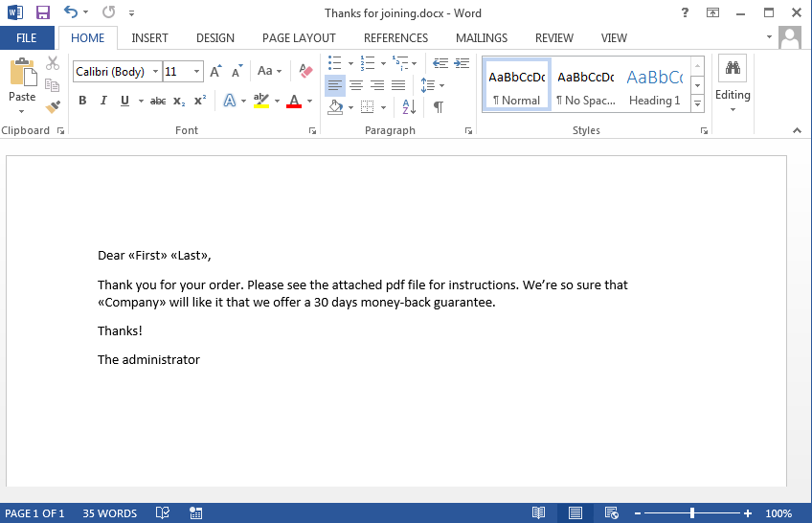Open Ribbon Display Options

point(712,13)
